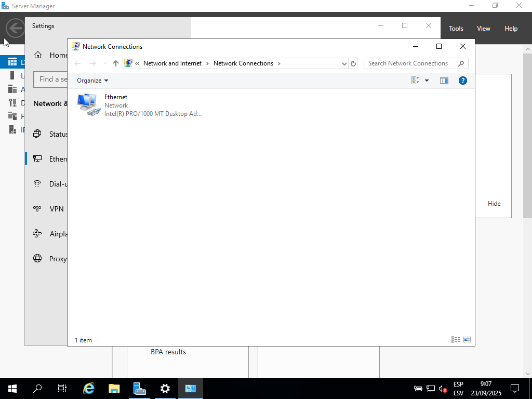Open the Tools menu in Server Manager
The width and height of the screenshot is (532, 399).
point(456,29)
